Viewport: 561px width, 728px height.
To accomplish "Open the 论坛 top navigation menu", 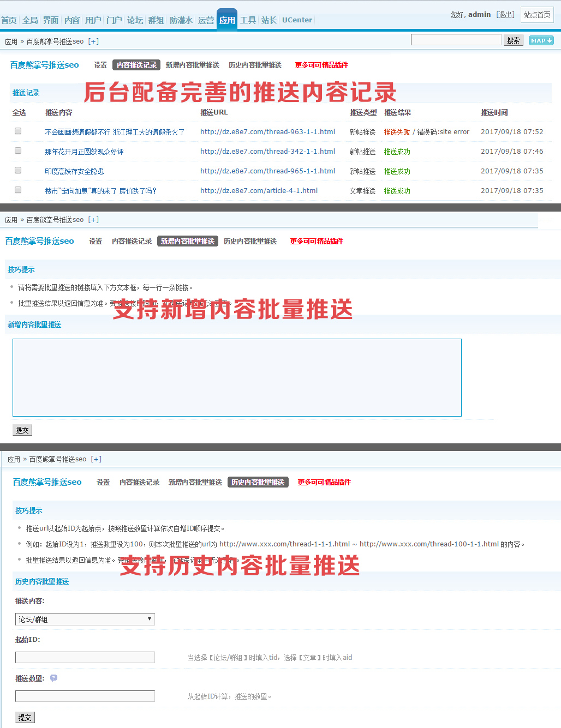I will (135, 20).
